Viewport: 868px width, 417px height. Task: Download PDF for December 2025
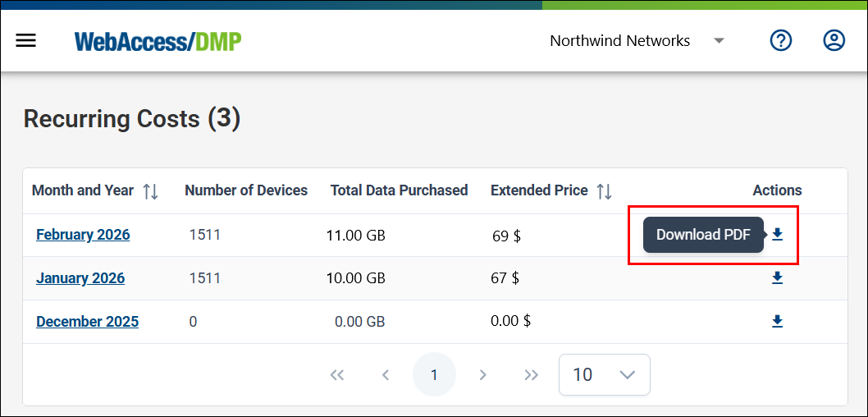(777, 321)
